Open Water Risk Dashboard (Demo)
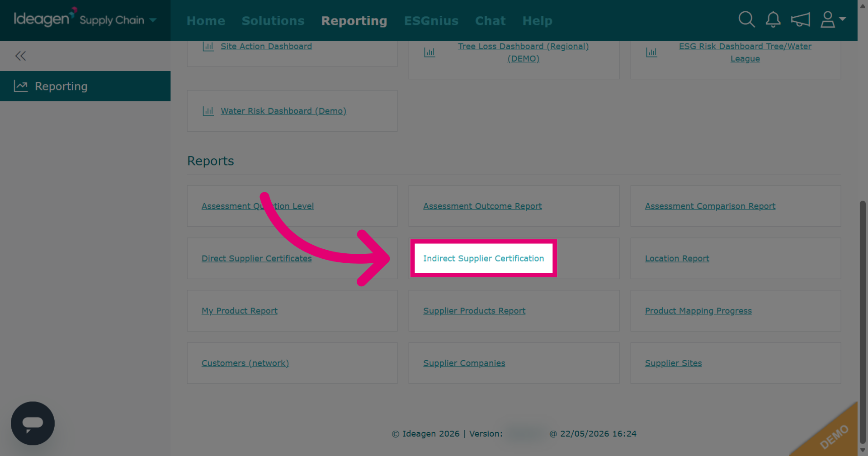Screen dimensions: 868x456 point(283,111)
